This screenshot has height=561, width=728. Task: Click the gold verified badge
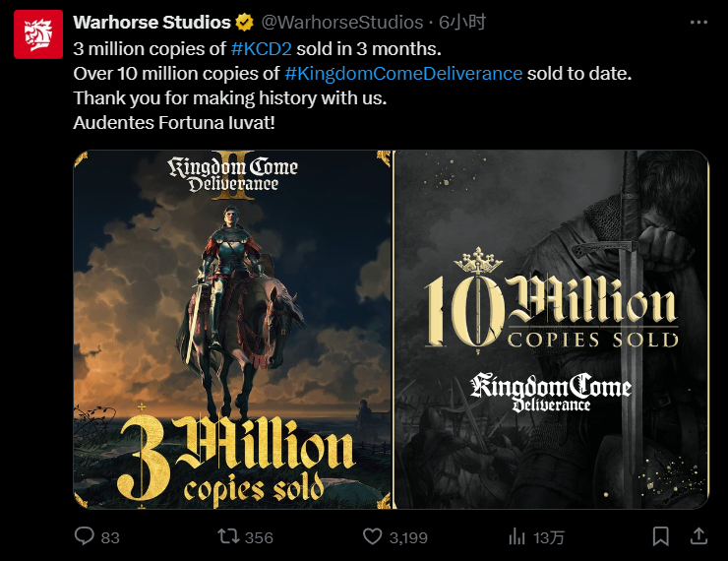[245, 23]
